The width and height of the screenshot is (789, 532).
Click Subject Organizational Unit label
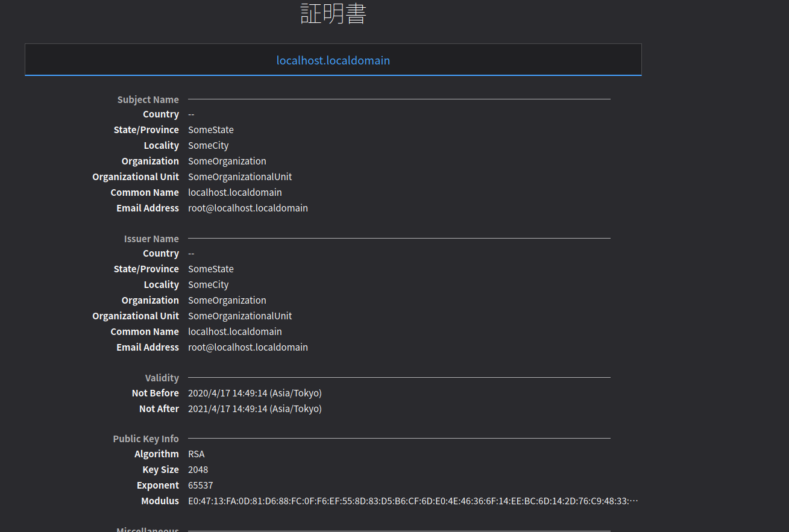coord(136,177)
